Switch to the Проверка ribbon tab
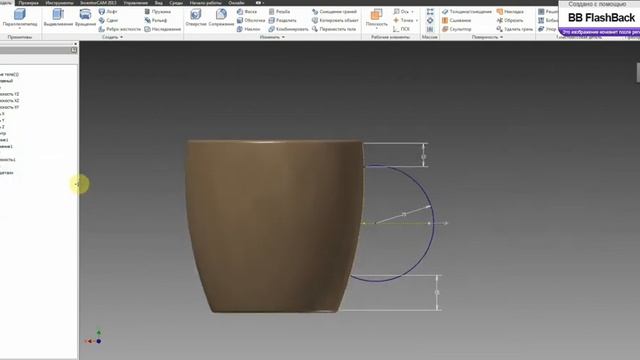Viewport: 640px width, 360px height. click(29, 3)
